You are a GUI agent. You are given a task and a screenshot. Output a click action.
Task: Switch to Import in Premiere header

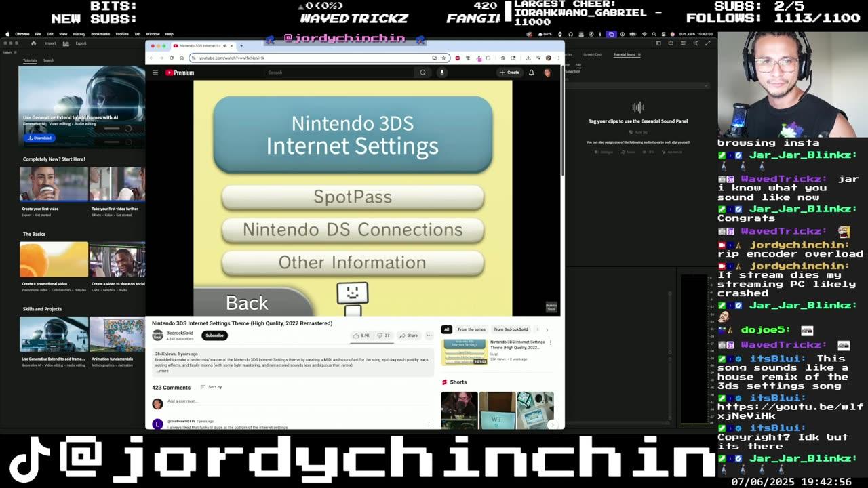(50, 43)
